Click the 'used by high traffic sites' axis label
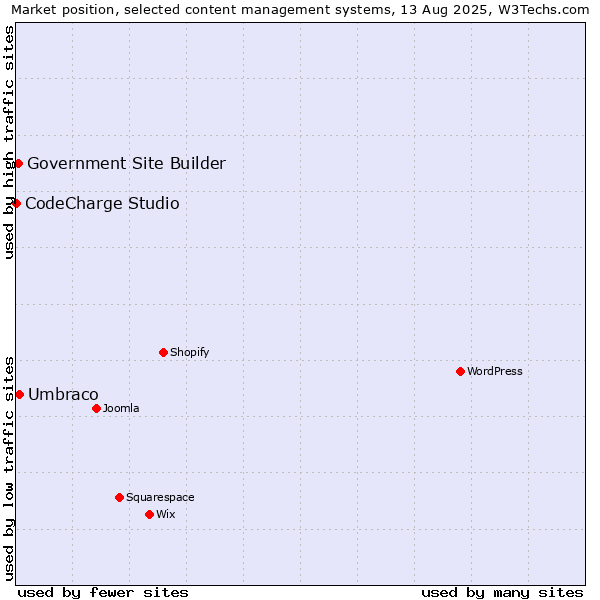 tap(8, 142)
